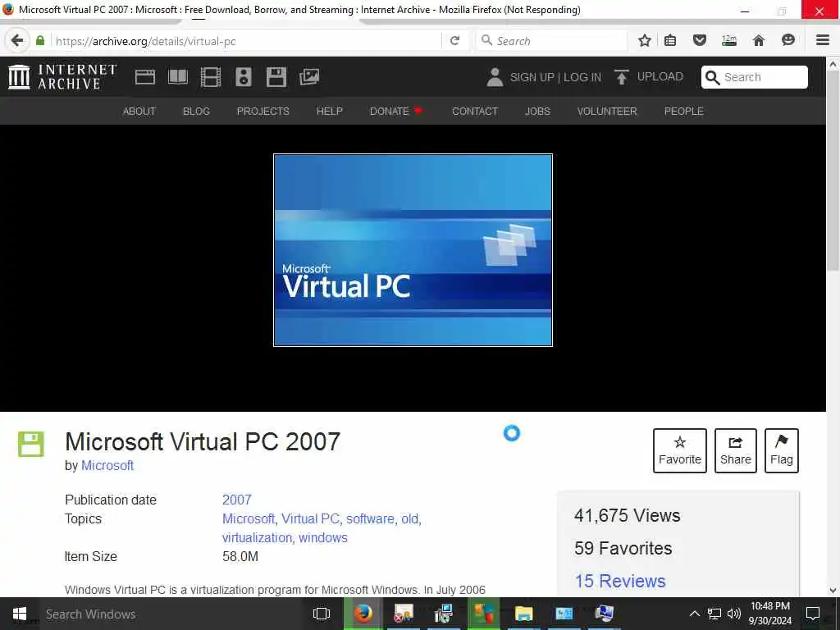
Task: Open the virtualization topic link
Action: tap(257, 537)
